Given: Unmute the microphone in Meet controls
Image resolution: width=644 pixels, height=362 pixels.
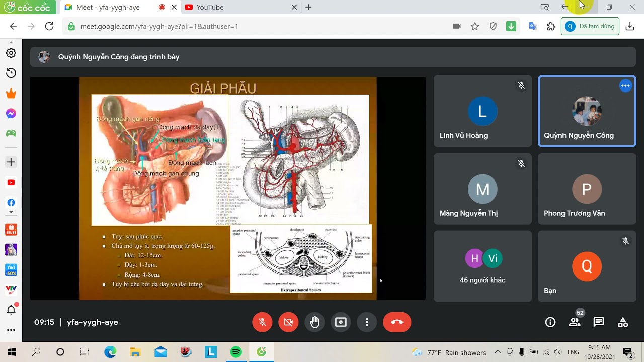Looking at the screenshot, I should point(262,322).
